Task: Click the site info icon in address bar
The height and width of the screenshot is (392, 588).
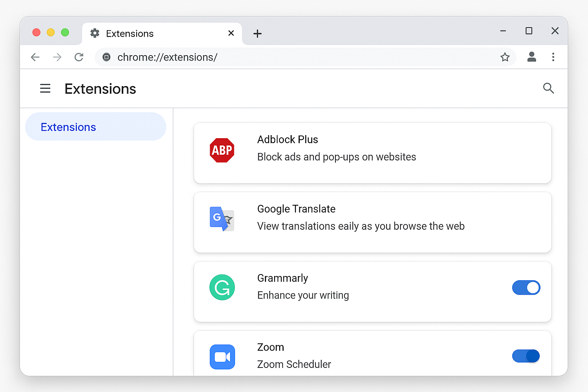Action: pyautogui.click(x=106, y=57)
